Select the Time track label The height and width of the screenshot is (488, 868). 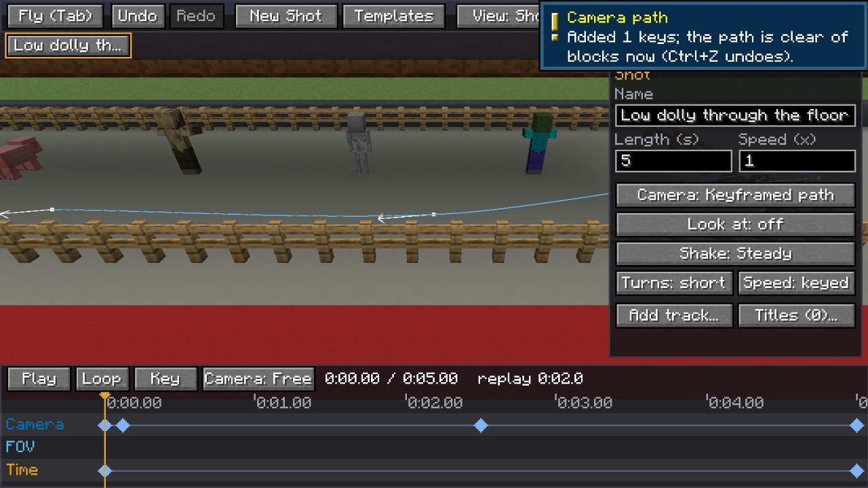[x=22, y=470]
